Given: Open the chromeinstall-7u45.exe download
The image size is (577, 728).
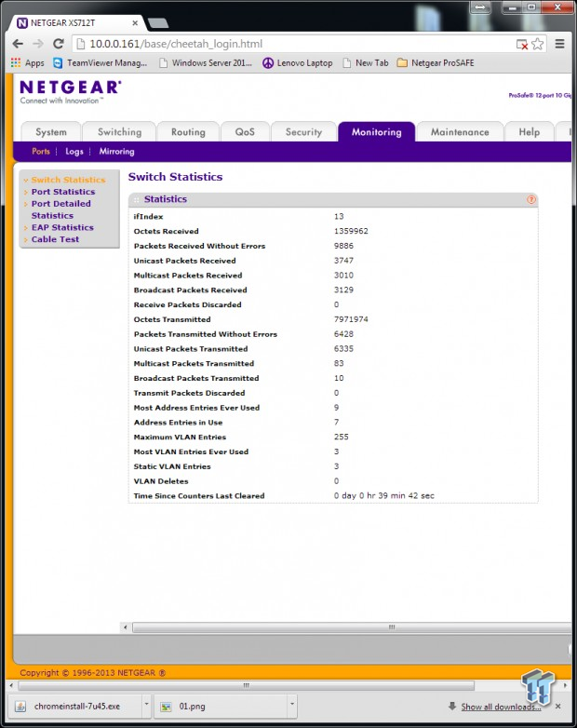Looking at the screenshot, I should tap(74, 707).
